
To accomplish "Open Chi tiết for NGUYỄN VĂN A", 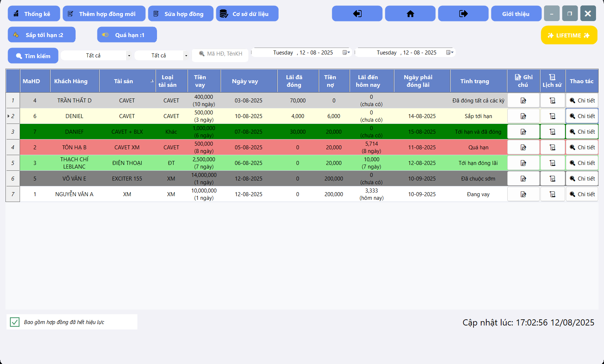I will click(x=582, y=194).
